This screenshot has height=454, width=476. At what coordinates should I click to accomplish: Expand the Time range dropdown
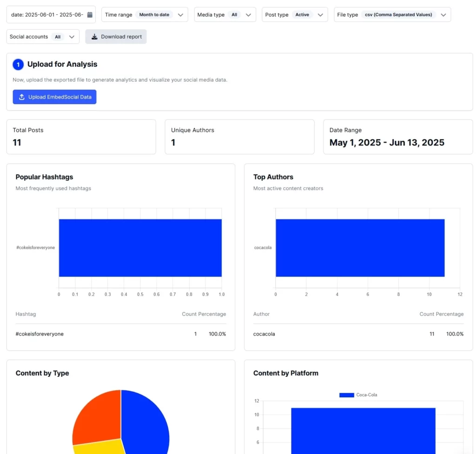pyautogui.click(x=145, y=14)
